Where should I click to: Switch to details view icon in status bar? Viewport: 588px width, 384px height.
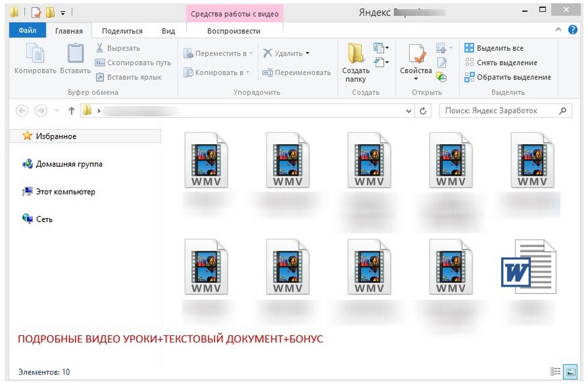point(555,371)
